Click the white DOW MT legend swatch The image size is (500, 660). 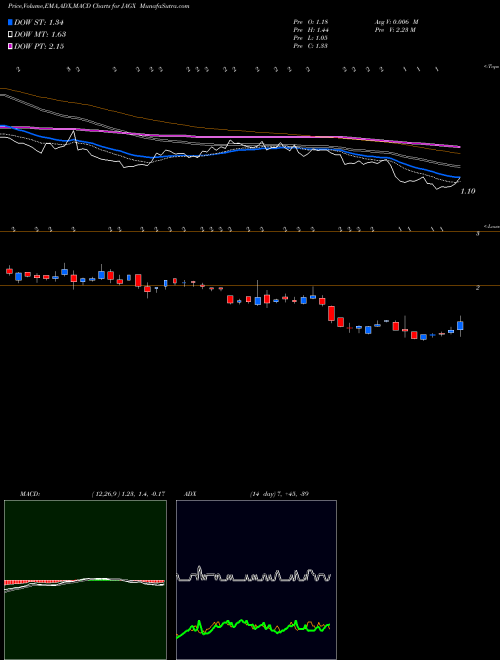11,35
